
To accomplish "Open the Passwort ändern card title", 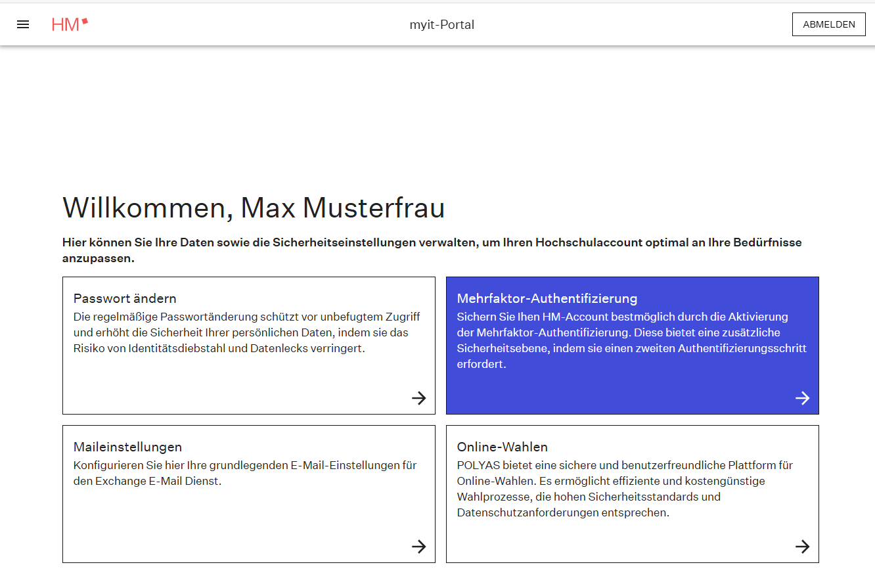I will (125, 298).
